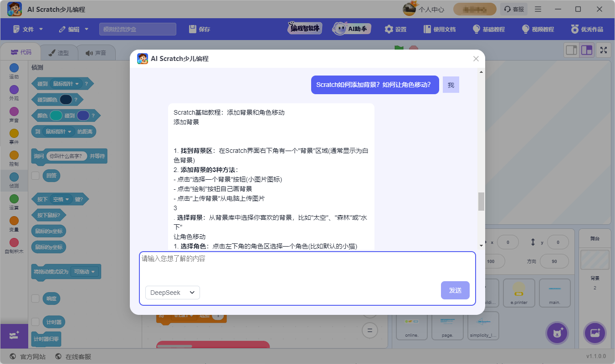Select the 变量 block category
Viewport: 615px width, 364px height.
(14, 224)
